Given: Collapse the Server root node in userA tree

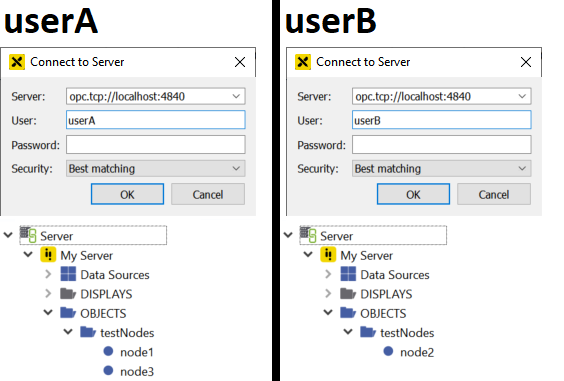Looking at the screenshot, I should (8, 235).
